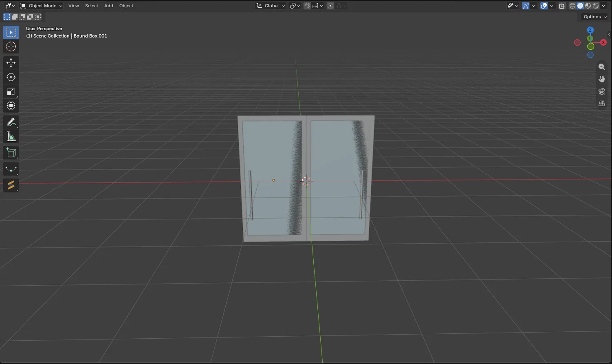Open the gizmo settings dropdown arrow
The image size is (612, 364).
(x=533, y=6)
